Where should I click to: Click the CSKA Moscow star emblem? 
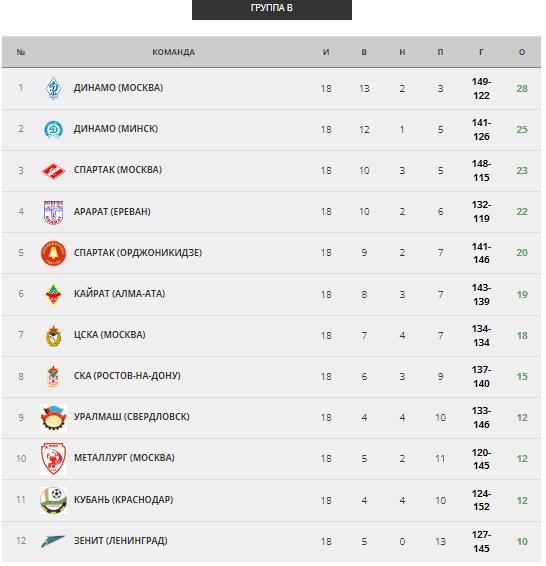[53, 336]
